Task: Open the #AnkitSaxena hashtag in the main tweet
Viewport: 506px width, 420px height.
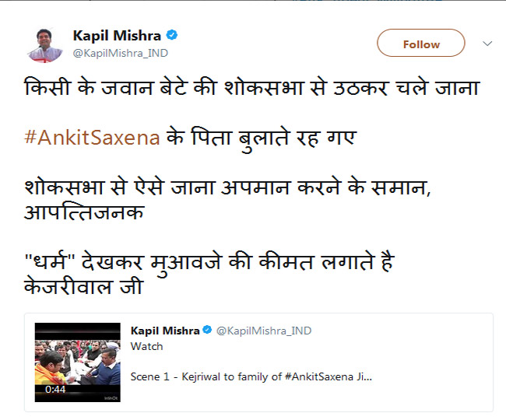Action: point(93,138)
